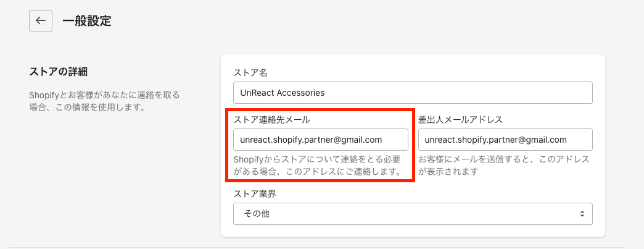Click the その他 value in the industry select

pos(257,214)
